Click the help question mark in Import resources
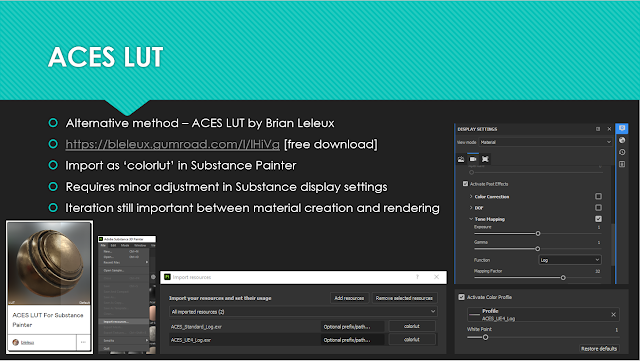 point(418,277)
